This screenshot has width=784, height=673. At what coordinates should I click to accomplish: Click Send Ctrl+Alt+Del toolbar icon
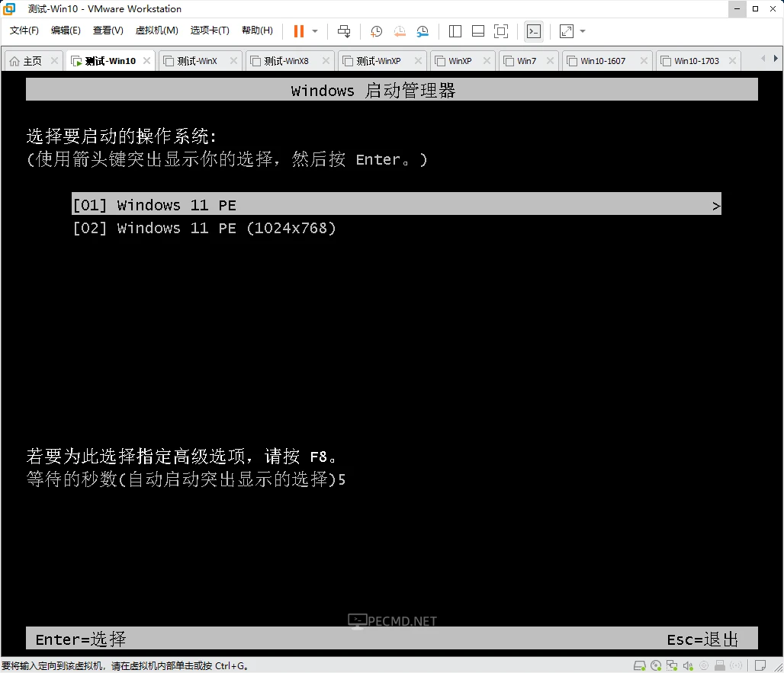(344, 31)
